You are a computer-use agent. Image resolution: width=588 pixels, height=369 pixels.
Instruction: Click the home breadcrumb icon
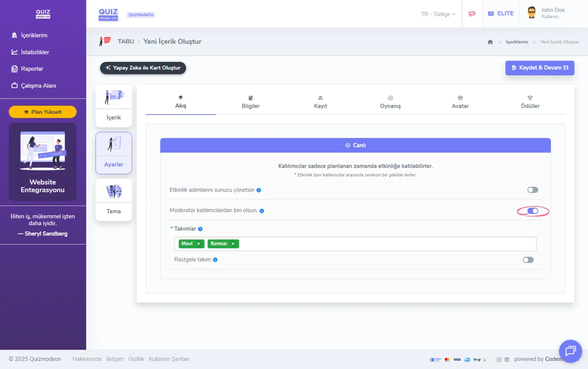point(490,42)
